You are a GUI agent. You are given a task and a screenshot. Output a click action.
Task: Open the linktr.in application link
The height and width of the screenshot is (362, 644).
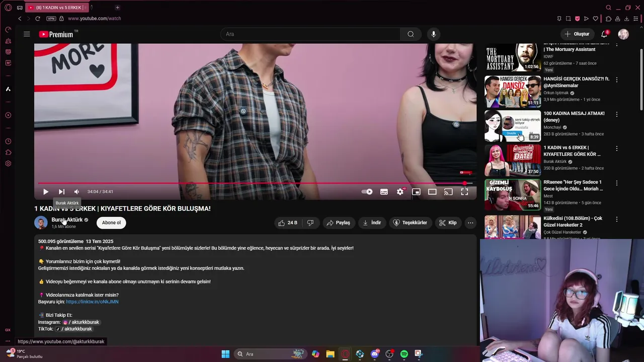click(92, 302)
